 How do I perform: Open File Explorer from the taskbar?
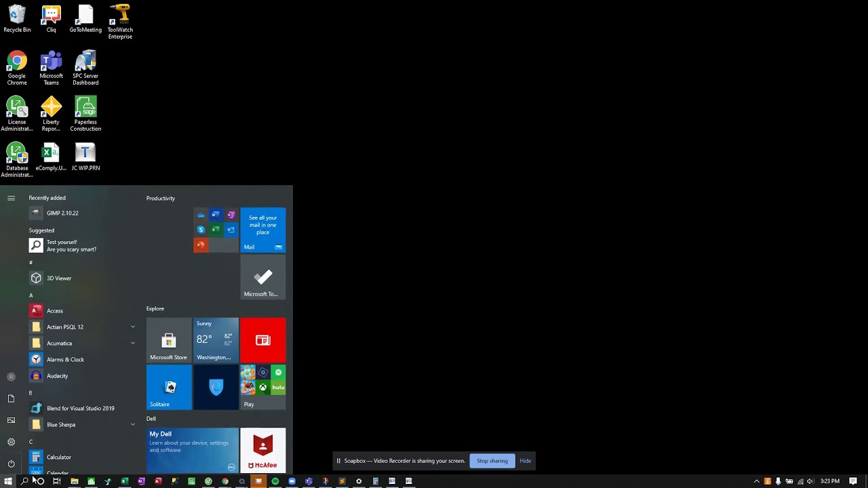[74, 481]
